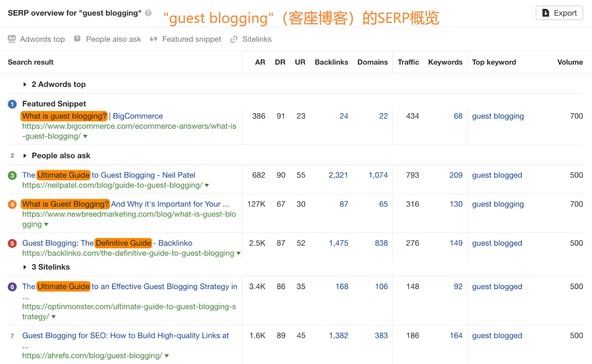Open neilpatel.com URL dropdown arrow
The width and height of the screenshot is (592, 364).
[207, 185]
